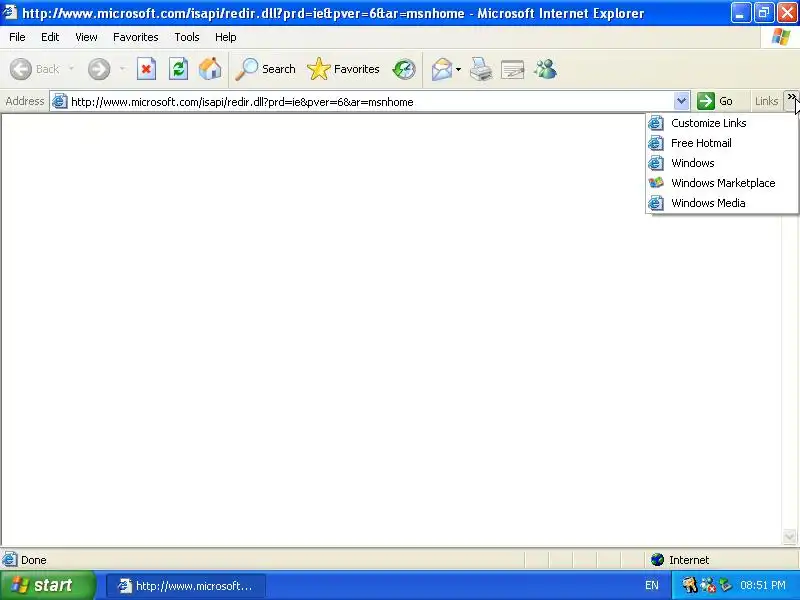Click the clock showing 08:51 PM
The width and height of the screenshot is (800, 600).
[763, 585]
